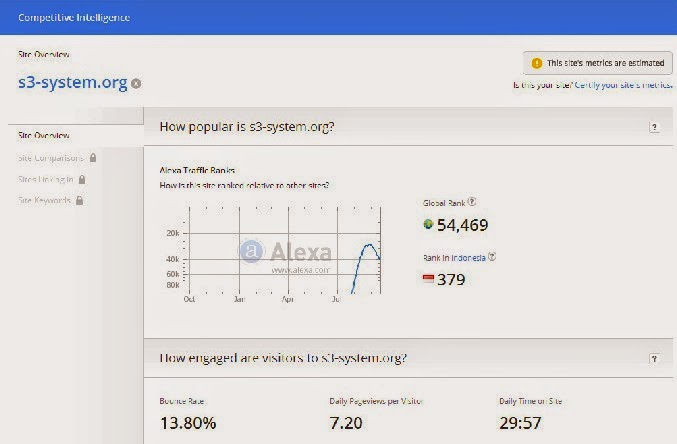Viewport: 677px width, 444px height.
Task: Click the Indonesia flag icon beside 379
Action: click(429, 279)
